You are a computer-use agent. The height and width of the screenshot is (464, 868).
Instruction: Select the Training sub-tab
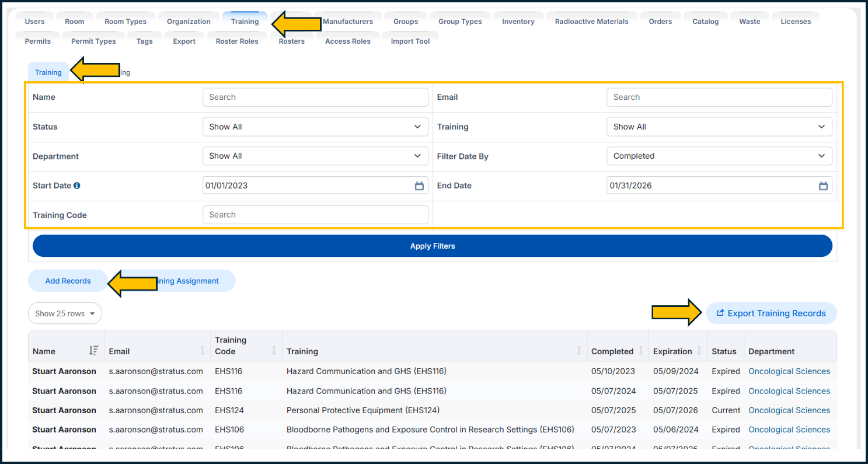[x=48, y=72]
